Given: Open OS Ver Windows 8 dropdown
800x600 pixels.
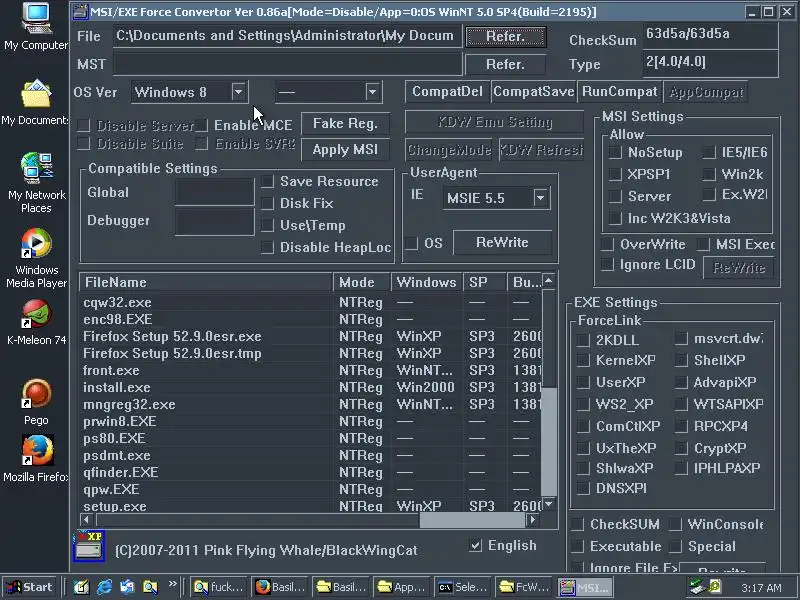Looking at the screenshot, I should 239,92.
